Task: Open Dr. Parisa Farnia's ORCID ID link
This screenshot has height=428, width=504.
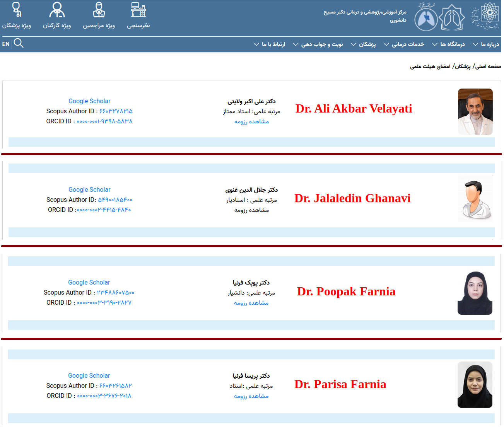Action: [x=104, y=396]
